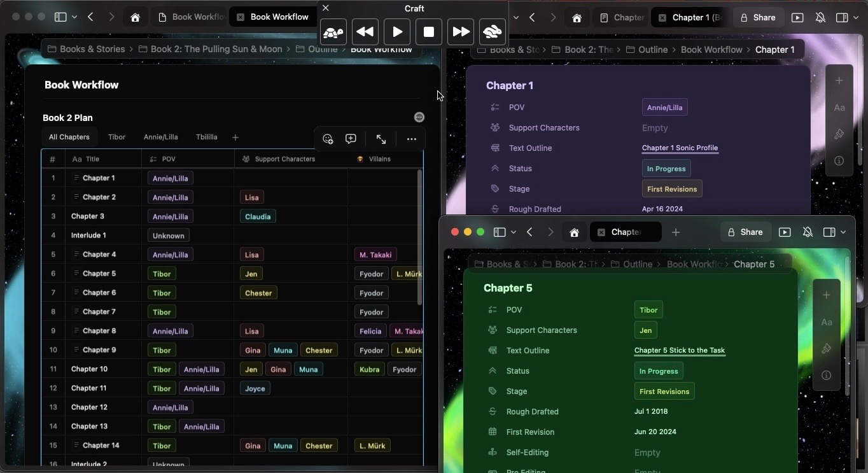Select the All Chapters view tab
Viewport: 868px width, 473px height.
[x=69, y=137]
